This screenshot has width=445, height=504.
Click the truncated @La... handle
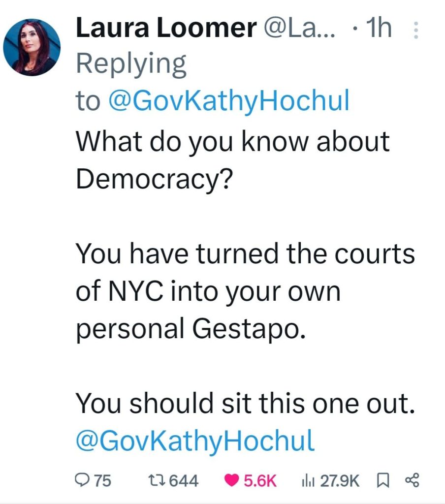300,30
